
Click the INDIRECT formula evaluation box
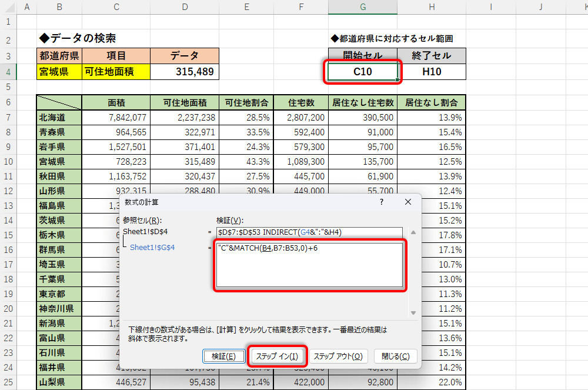click(x=309, y=232)
